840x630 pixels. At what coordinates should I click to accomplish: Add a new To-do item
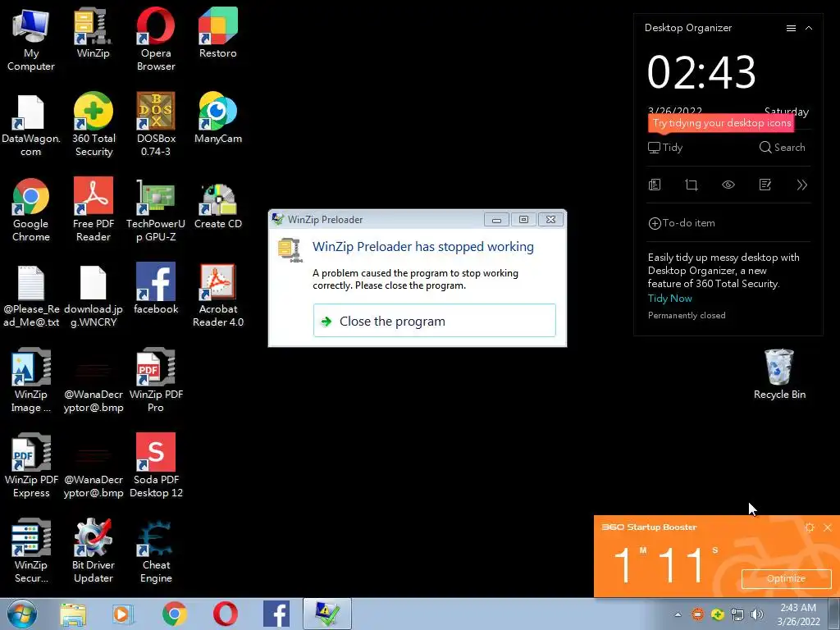[x=682, y=223]
